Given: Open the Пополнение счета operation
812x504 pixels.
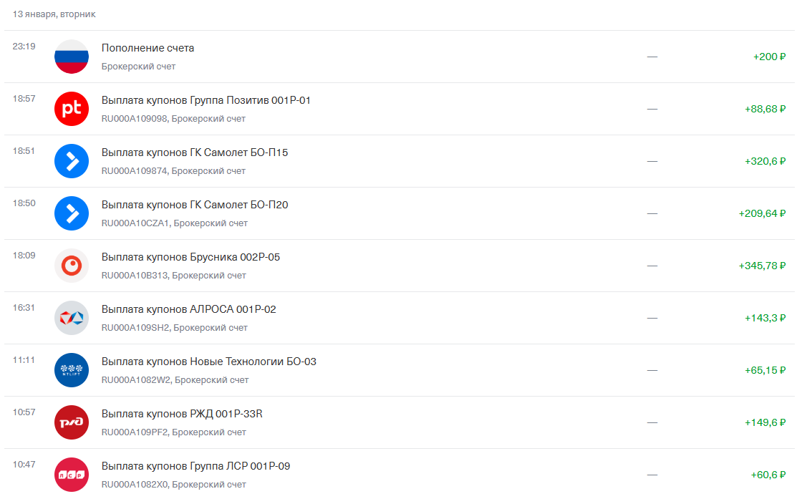Looking at the screenshot, I should click(x=400, y=57).
